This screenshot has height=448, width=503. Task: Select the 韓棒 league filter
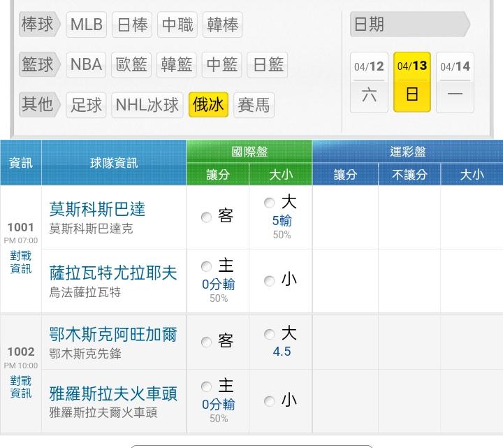[223, 24]
